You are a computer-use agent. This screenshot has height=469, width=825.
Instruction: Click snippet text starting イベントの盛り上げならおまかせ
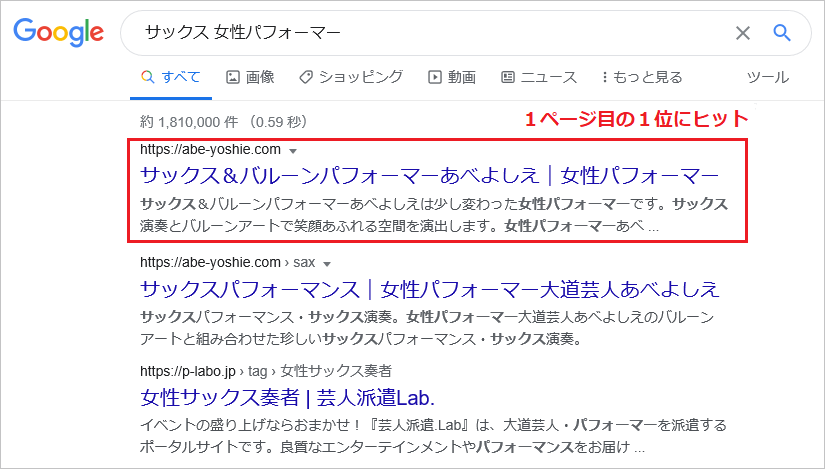[433, 436]
